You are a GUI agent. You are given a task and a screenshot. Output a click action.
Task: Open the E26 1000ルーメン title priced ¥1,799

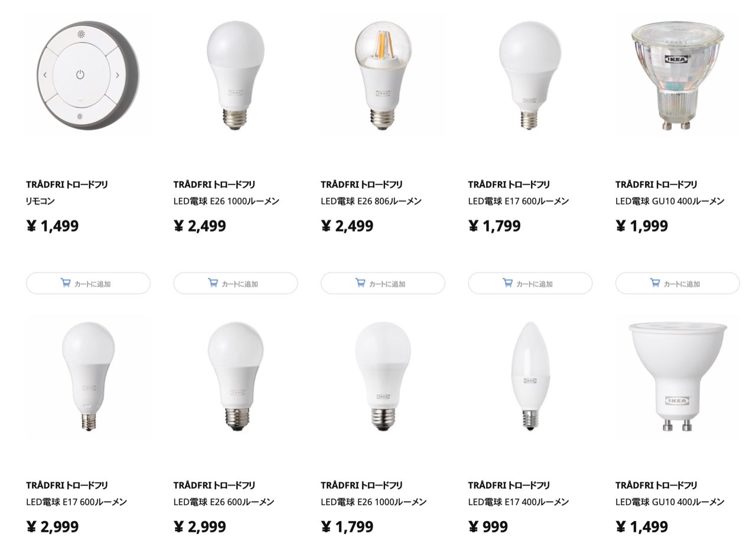coord(373,502)
